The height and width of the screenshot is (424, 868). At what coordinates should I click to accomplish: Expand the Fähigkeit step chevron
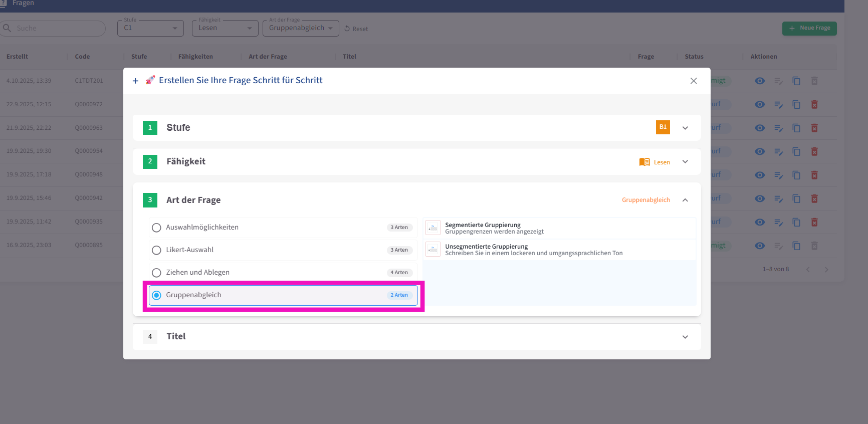click(685, 161)
